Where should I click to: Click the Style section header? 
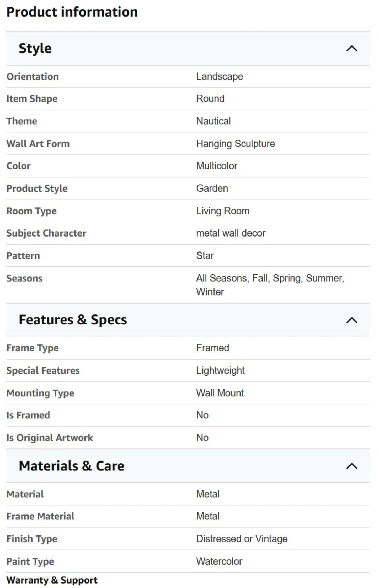[188, 49]
